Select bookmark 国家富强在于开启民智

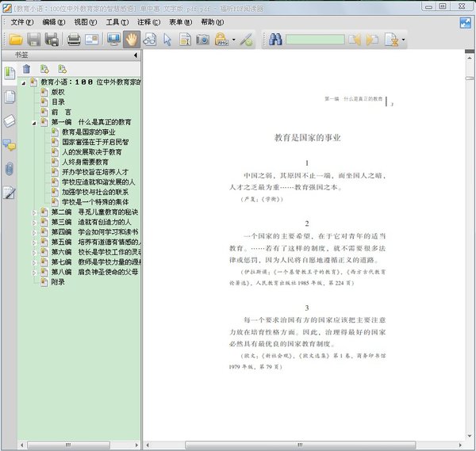pos(95,142)
